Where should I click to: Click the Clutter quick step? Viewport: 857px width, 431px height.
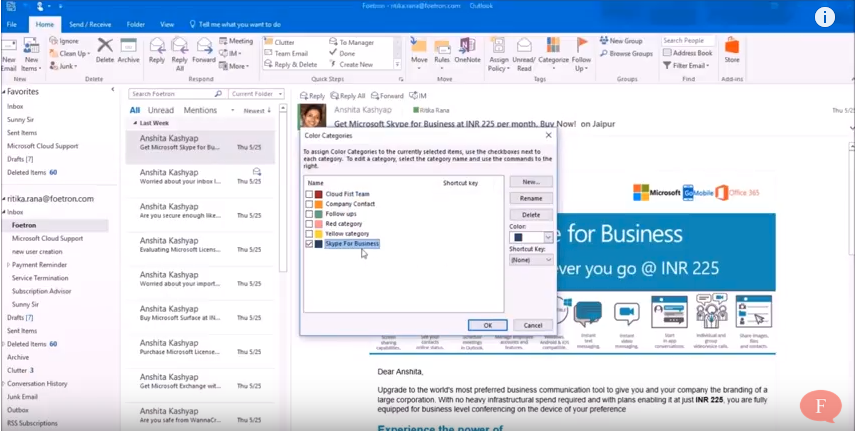point(279,42)
